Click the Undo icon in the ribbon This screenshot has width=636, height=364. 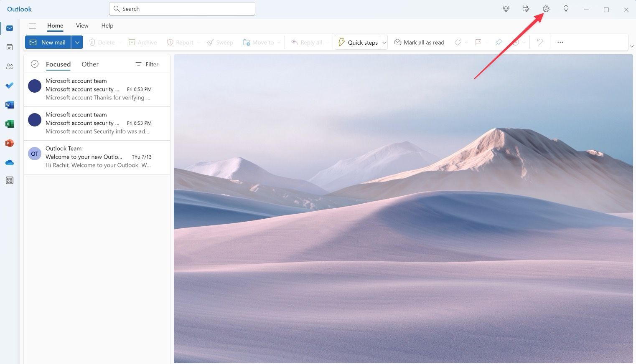(539, 42)
